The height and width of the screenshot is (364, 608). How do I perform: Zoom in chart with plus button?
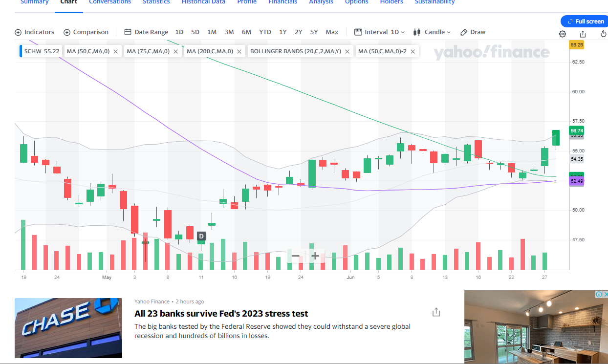click(315, 256)
